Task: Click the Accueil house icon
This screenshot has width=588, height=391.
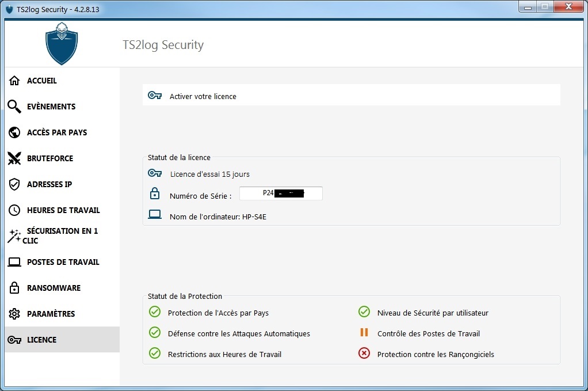Action: [14, 81]
